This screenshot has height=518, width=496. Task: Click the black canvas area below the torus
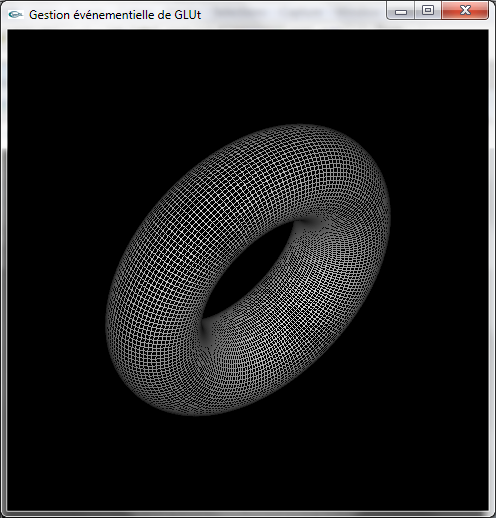coord(248,463)
